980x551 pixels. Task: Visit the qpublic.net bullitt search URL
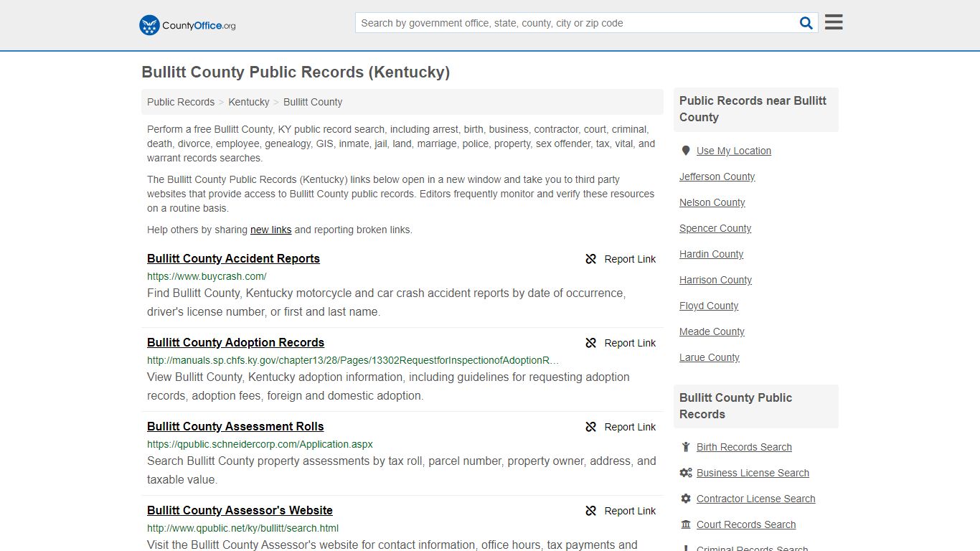pyautogui.click(x=242, y=528)
